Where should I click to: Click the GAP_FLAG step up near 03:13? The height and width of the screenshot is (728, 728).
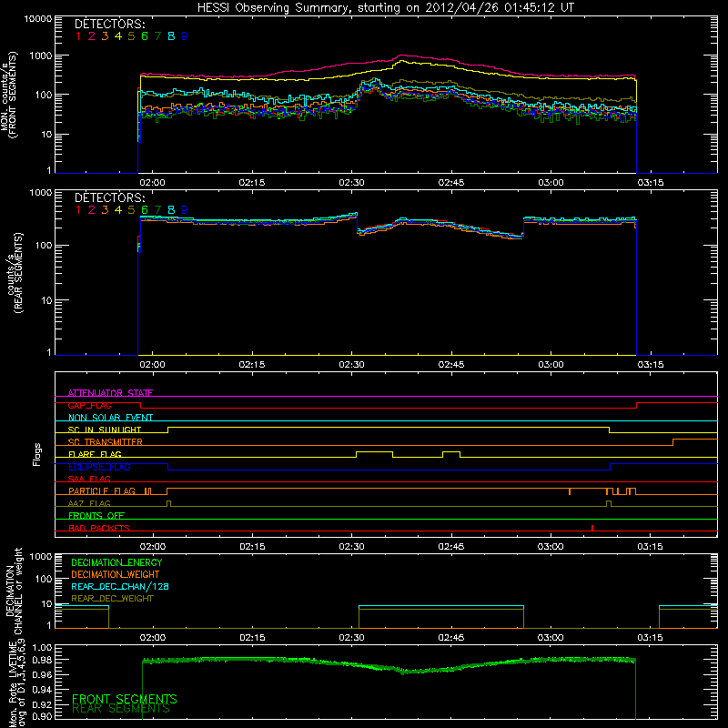pos(636,405)
